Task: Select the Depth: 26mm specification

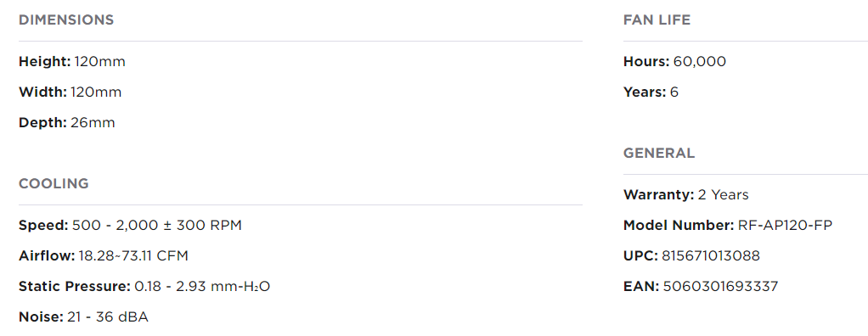Action: click(x=67, y=123)
